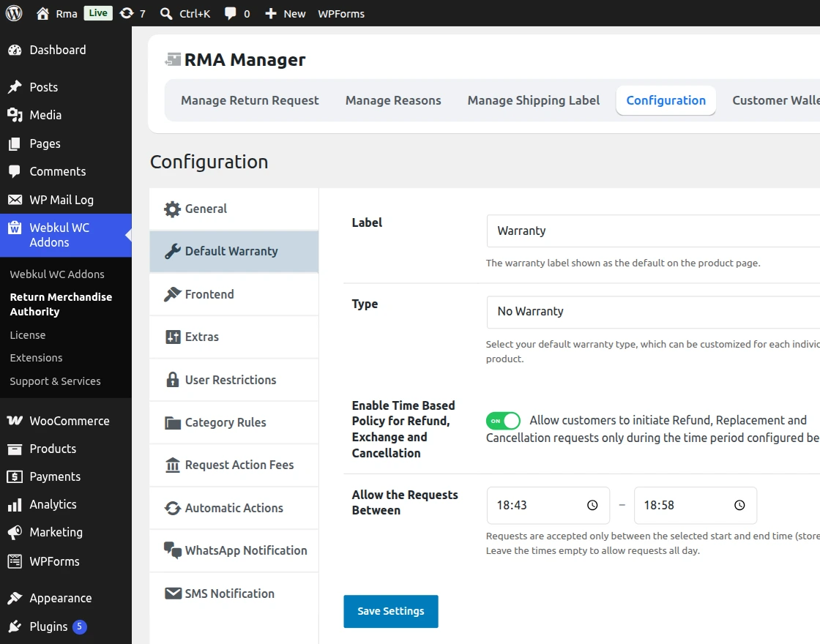Click the Dashboard gauge icon
The height and width of the screenshot is (644, 820).
15,50
